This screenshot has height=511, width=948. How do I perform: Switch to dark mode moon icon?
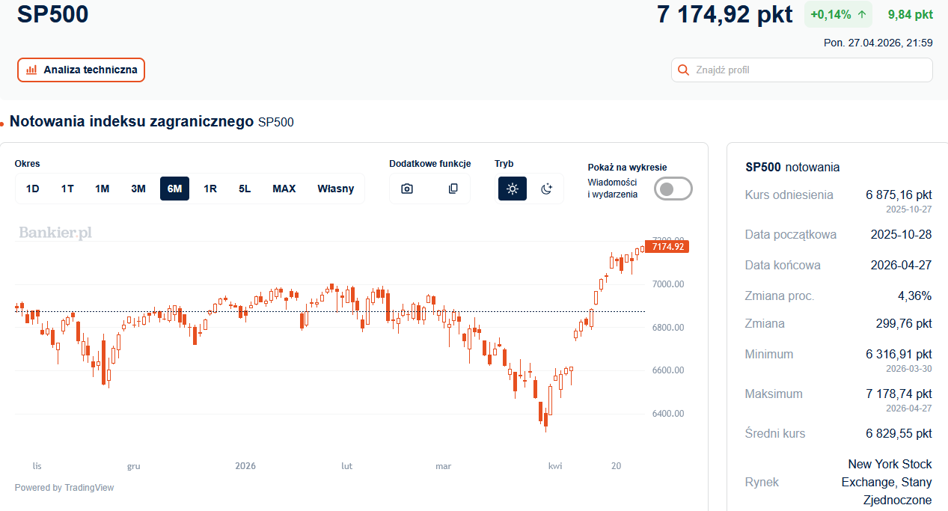tap(547, 189)
